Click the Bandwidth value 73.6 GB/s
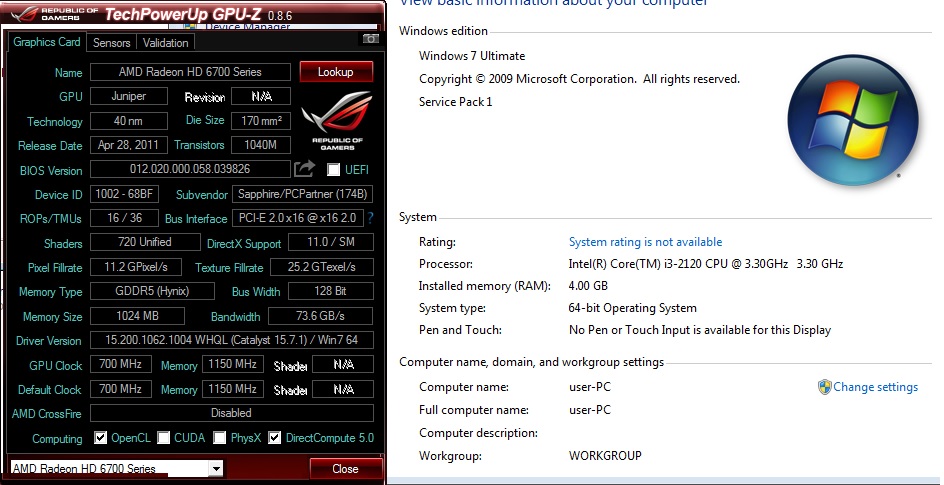Viewport: 944px width, 485px height. pyautogui.click(x=321, y=316)
